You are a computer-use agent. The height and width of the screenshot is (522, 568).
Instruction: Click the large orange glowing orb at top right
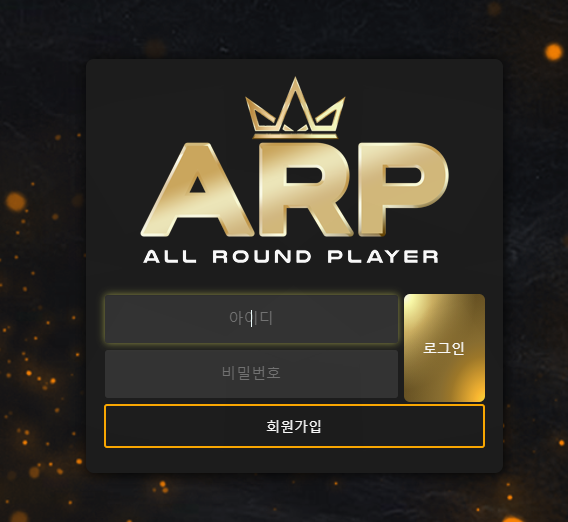(554, 52)
